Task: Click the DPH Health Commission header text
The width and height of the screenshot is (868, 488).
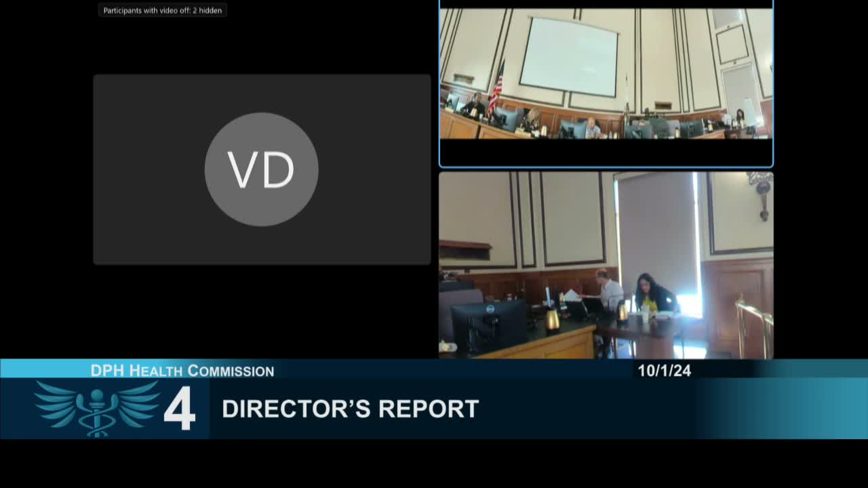Action: click(x=182, y=370)
